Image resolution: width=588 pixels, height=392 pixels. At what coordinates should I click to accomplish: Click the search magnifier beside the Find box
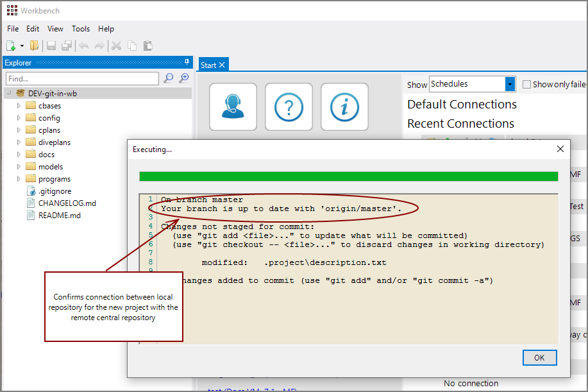[167, 78]
